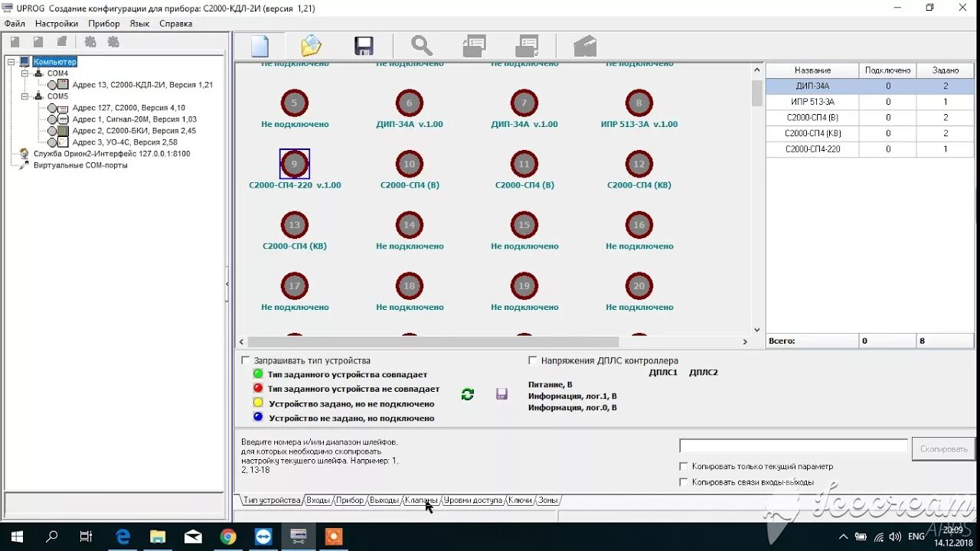This screenshot has width=980, height=551.
Task: Select ДИП-34А row in table
Action: point(871,86)
